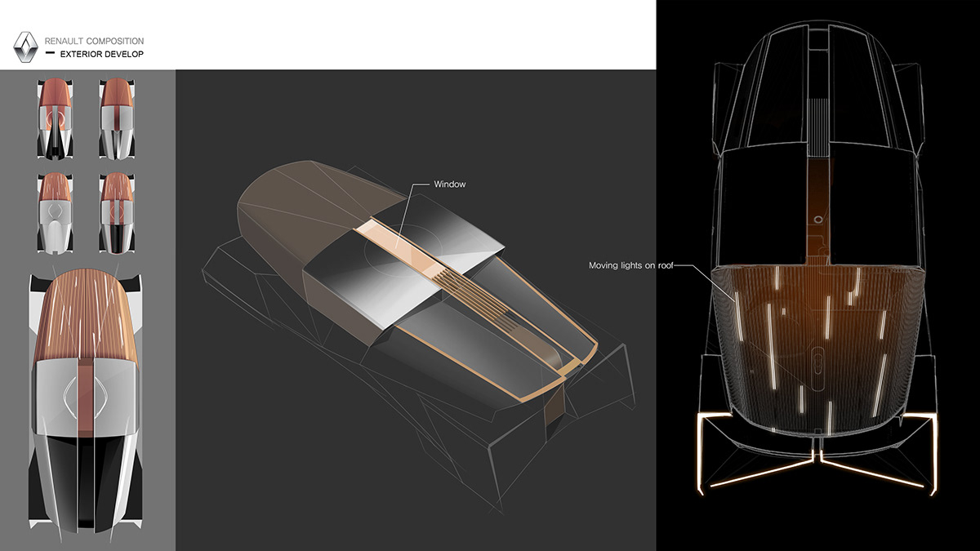Click the copper window strip on the roof render
The image size is (980, 551).
pos(398,245)
